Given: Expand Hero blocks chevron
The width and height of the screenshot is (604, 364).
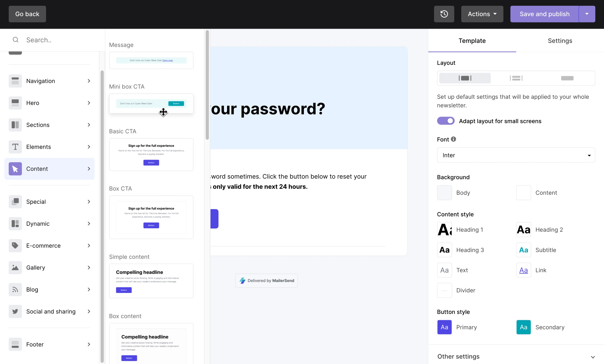Looking at the screenshot, I should 89,103.
